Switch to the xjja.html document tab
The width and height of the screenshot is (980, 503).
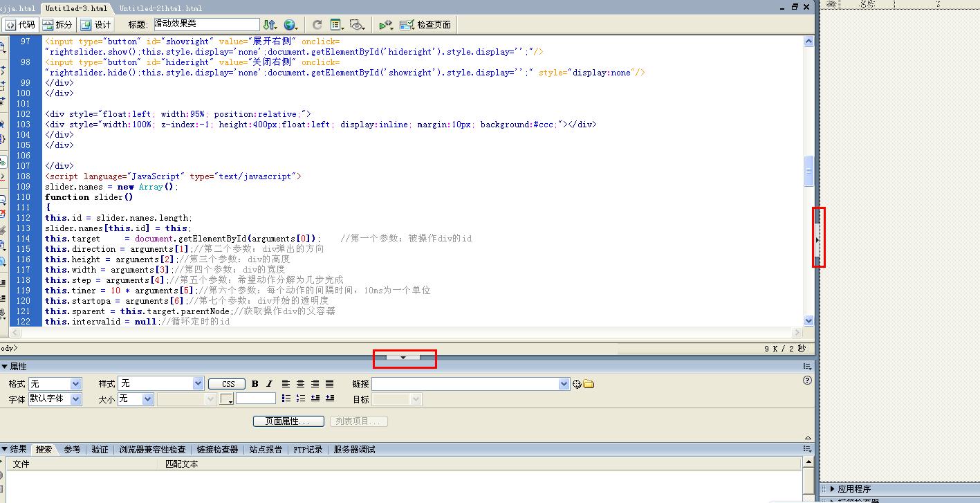(x=18, y=8)
